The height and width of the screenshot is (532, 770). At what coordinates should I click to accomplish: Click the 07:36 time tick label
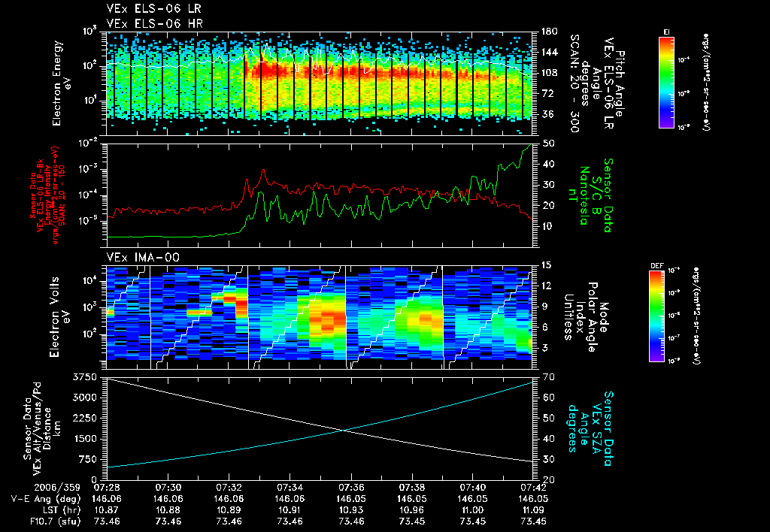pyautogui.click(x=351, y=488)
